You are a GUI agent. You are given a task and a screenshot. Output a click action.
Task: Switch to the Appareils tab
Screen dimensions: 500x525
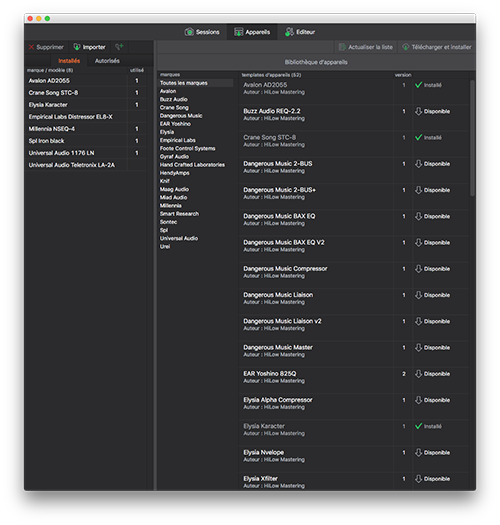[x=252, y=32]
